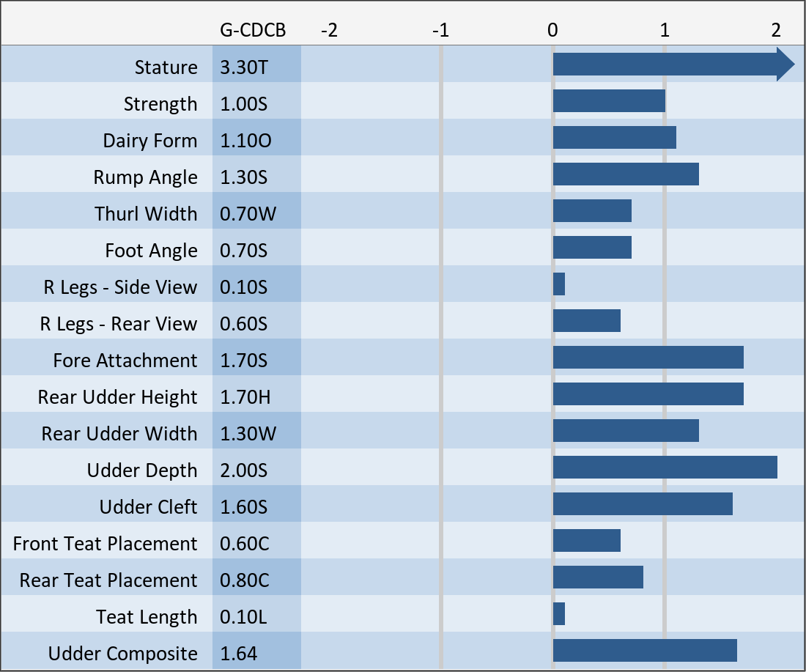The width and height of the screenshot is (806, 672).
Task: Click the Udder Cleft bar
Action: coord(643,504)
